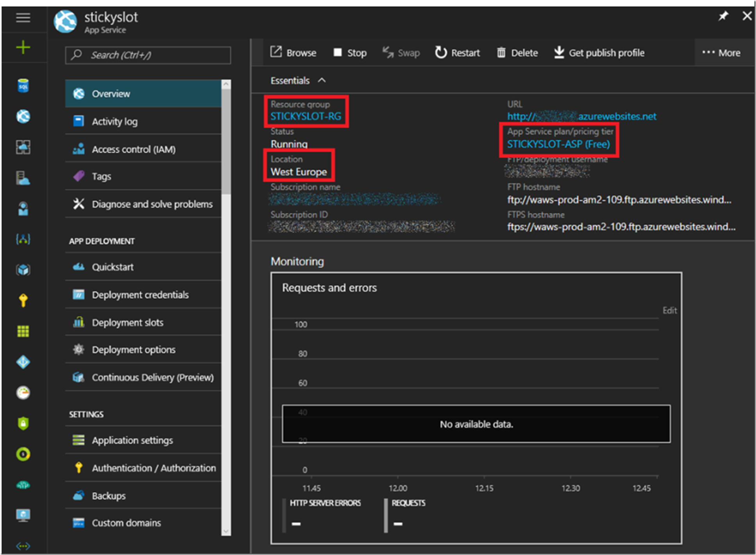This screenshot has height=555, width=756.
Task: Click the scrollbar up arrow in menu
Action: (226, 84)
